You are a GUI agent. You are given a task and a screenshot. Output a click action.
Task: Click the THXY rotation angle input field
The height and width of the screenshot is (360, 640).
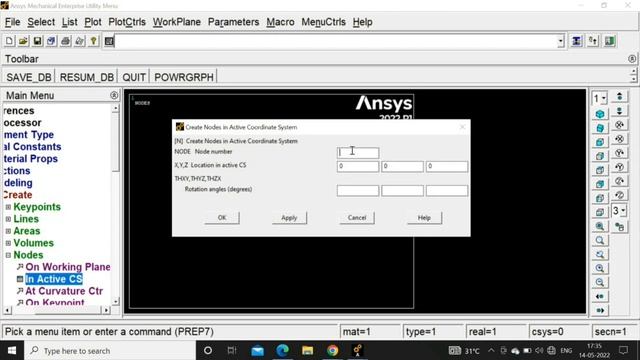coord(358,191)
